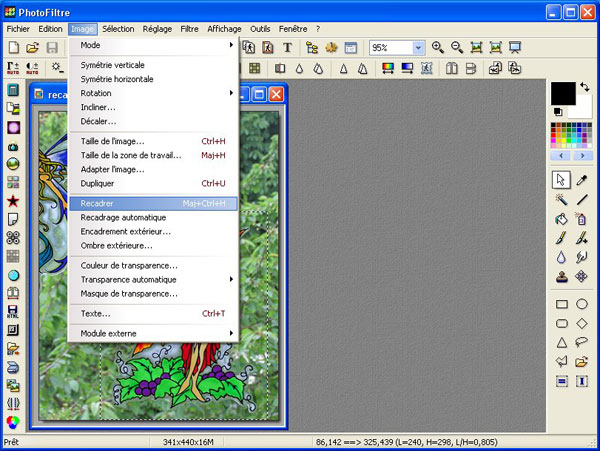Select the Blur water drop tool
Screen dimensions: 600x451
tap(561, 257)
